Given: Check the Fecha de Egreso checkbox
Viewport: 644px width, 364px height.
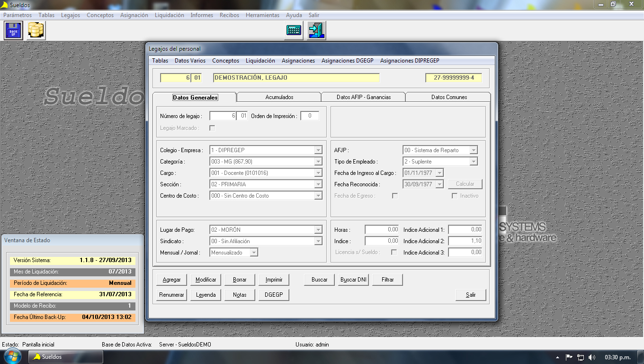Looking at the screenshot, I should (x=395, y=196).
